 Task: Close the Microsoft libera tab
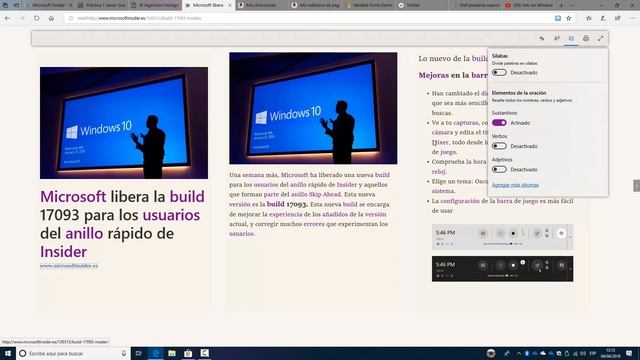click(x=230, y=5)
